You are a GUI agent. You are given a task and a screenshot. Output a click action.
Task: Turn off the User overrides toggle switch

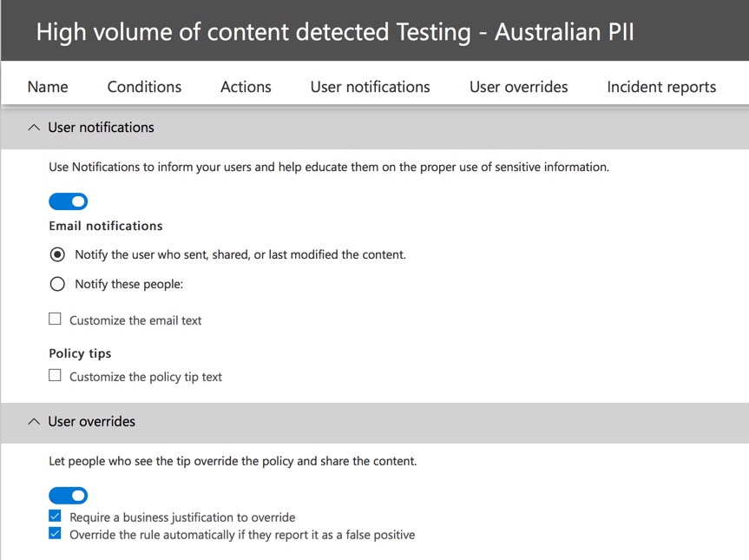point(68,495)
